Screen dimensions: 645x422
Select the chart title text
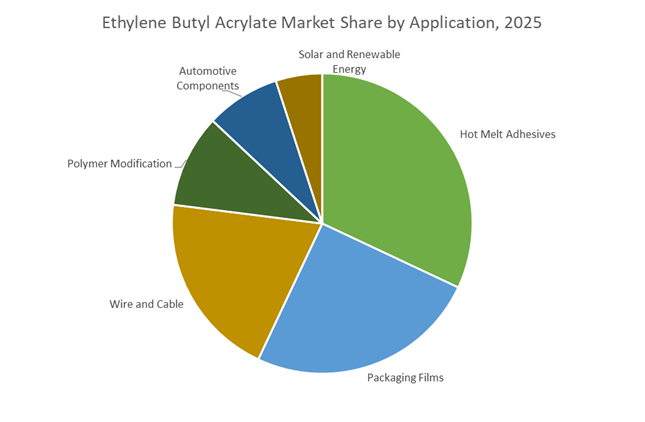tap(322, 23)
